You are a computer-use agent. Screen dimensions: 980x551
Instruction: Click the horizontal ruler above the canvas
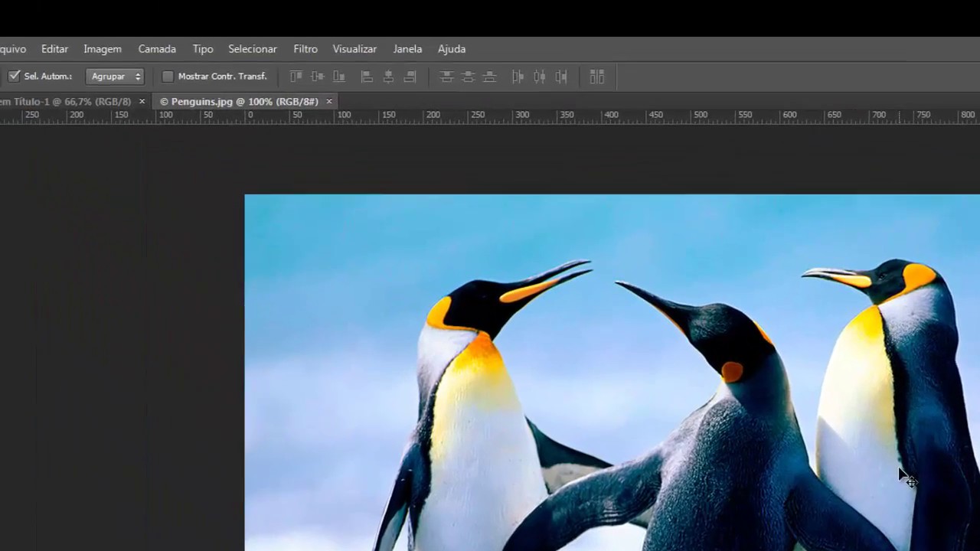pyautogui.click(x=490, y=116)
